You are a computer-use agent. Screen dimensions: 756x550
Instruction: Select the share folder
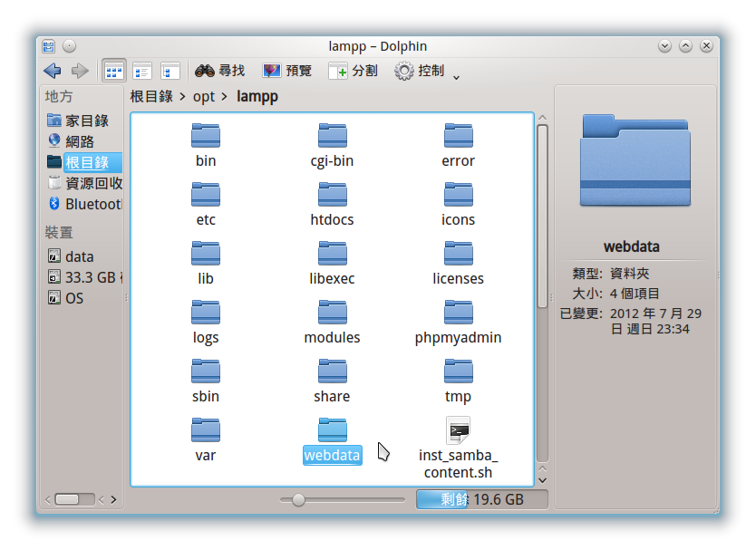point(332,381)
